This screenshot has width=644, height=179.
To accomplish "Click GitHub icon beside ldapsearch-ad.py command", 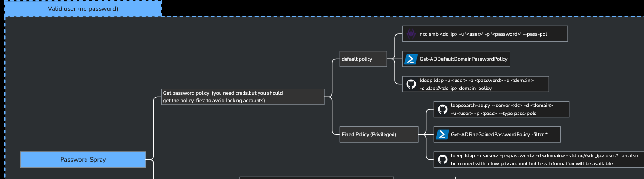I will click(x=442, y=109).
